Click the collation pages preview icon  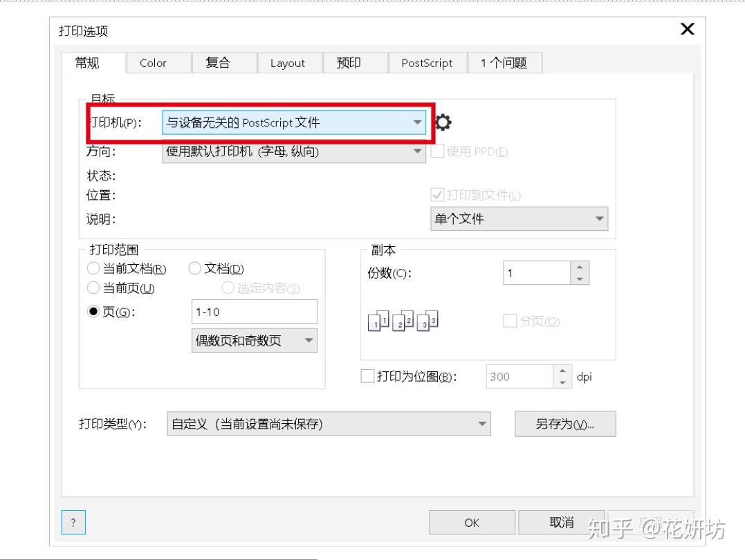403,321
